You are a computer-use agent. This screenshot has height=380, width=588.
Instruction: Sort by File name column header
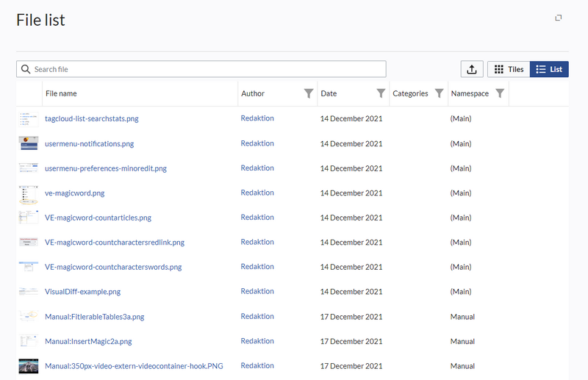point(61,93)
